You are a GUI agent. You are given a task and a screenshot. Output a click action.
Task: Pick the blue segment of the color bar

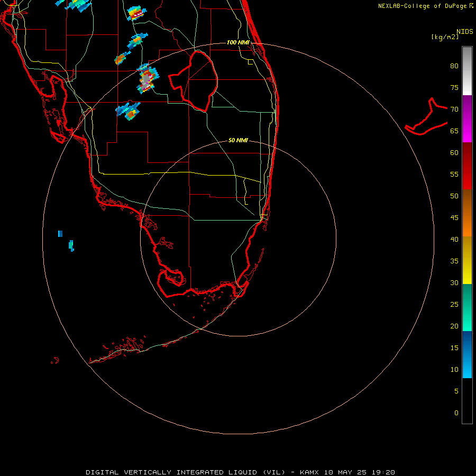467,354
